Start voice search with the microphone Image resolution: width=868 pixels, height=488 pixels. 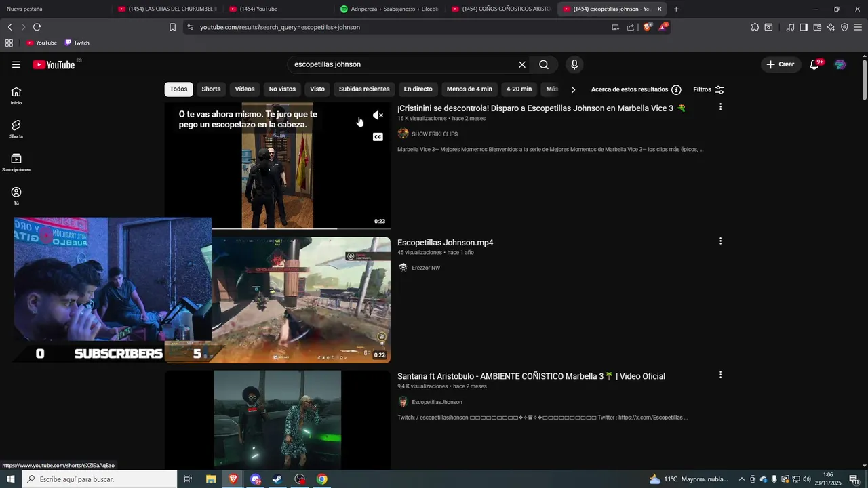(x=574, y=64)
